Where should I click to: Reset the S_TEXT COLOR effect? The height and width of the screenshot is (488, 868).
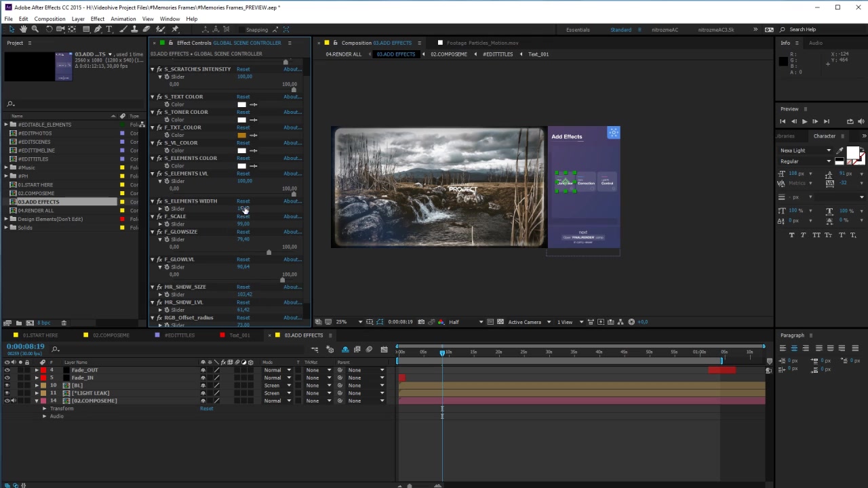tap(243, 97)
